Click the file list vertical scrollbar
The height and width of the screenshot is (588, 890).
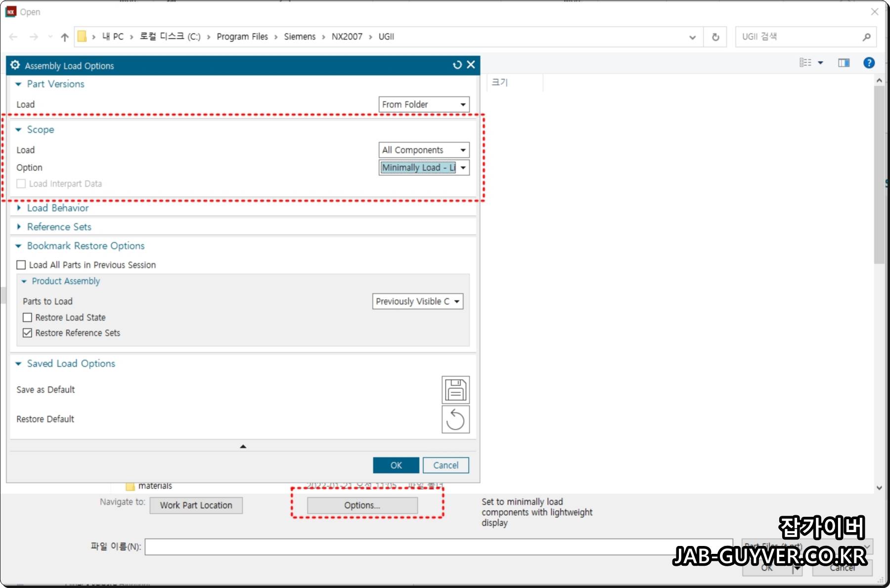(879, 176)
